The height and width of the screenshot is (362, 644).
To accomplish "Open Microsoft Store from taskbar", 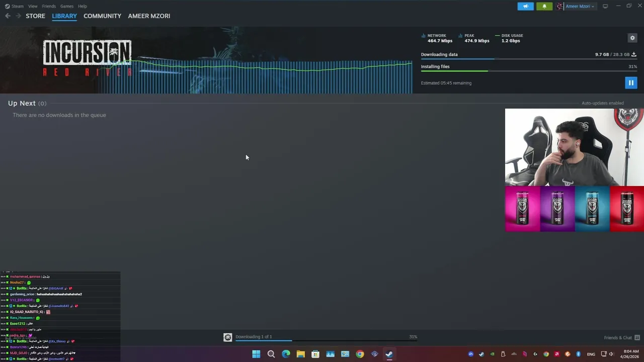I will point(315,354).
